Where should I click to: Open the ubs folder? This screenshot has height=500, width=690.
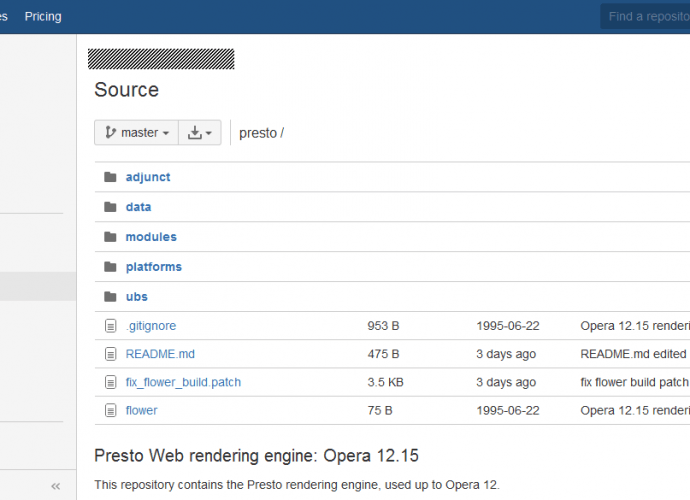point(136,297)
